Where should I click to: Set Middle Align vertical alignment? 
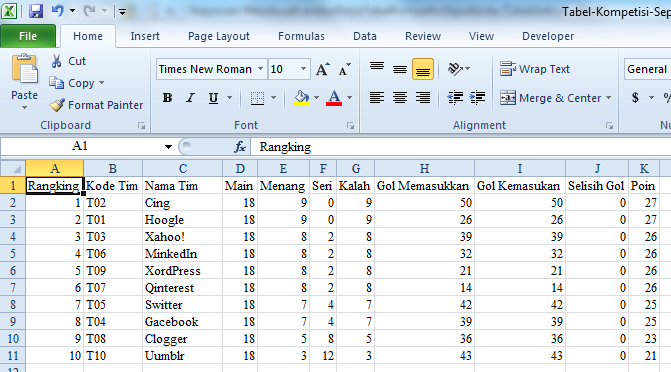[x=400, y=69]
